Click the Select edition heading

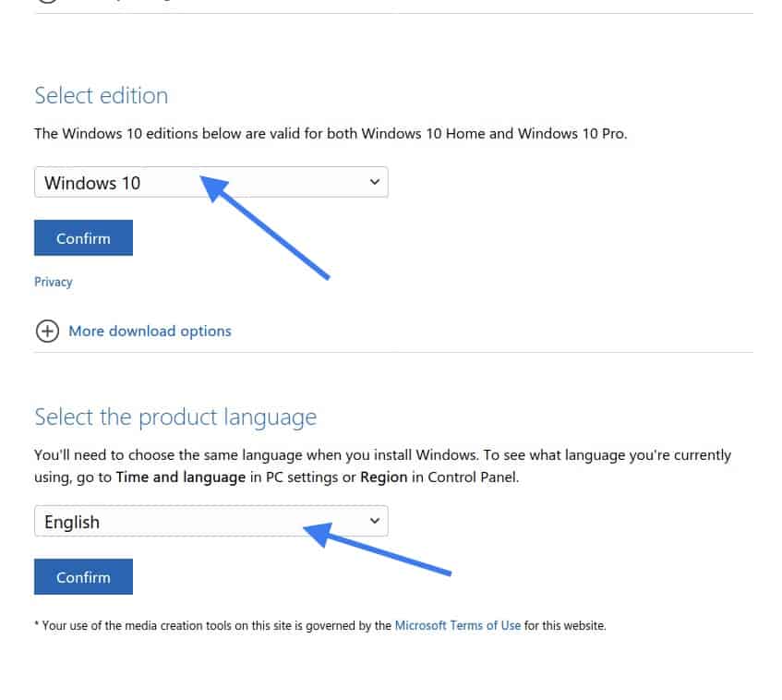[x=102, y=96]
